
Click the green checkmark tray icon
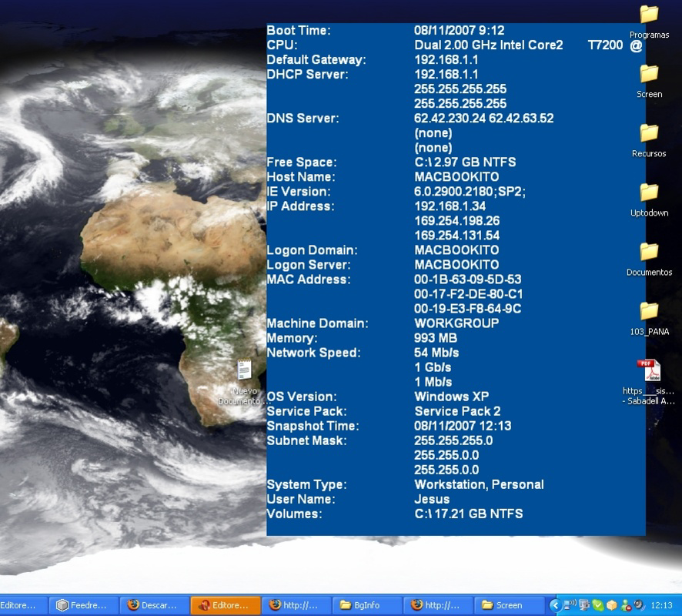coord(598,605)
